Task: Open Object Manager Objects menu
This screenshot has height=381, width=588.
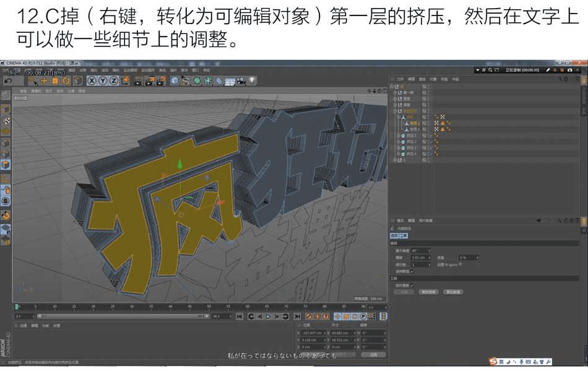Action: (433, 79)
